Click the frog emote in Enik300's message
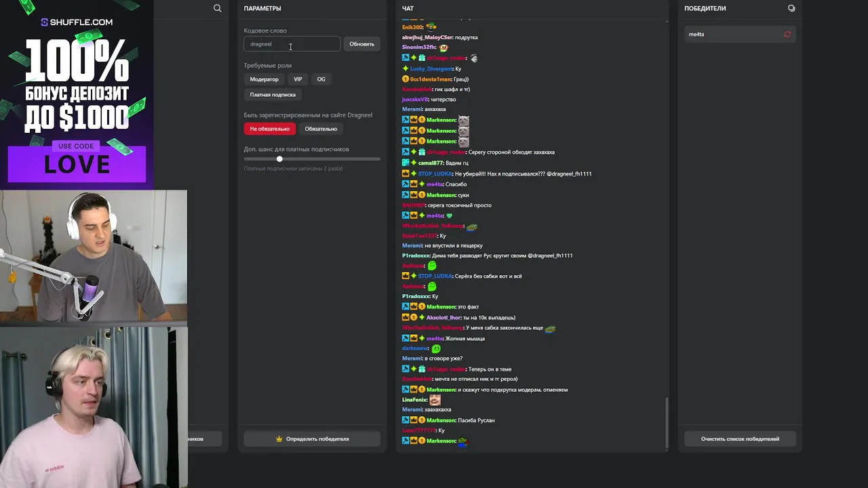This screenshot has width=868, height=488. pyautogui.click(x=431, y=27)
